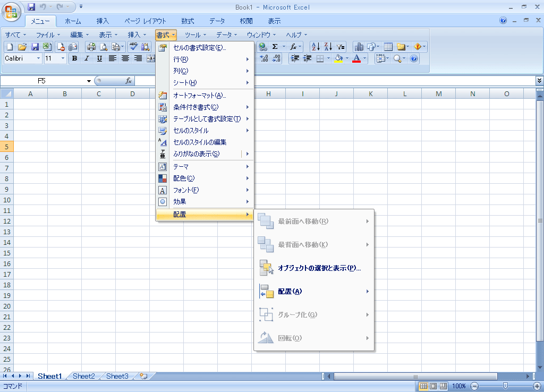The height and width of the screenshot is (392, 544).
Task: Insert a chart using the column chart icon
Action: (359, 47)
